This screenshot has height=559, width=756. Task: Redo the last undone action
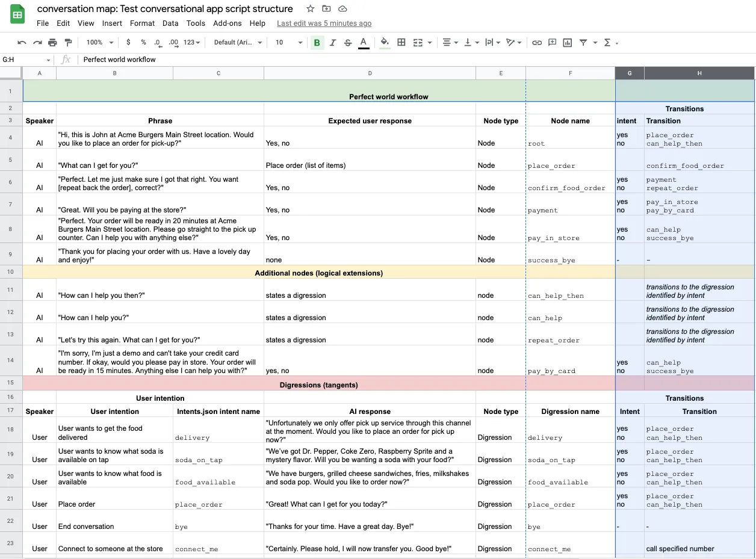point(37,43)
